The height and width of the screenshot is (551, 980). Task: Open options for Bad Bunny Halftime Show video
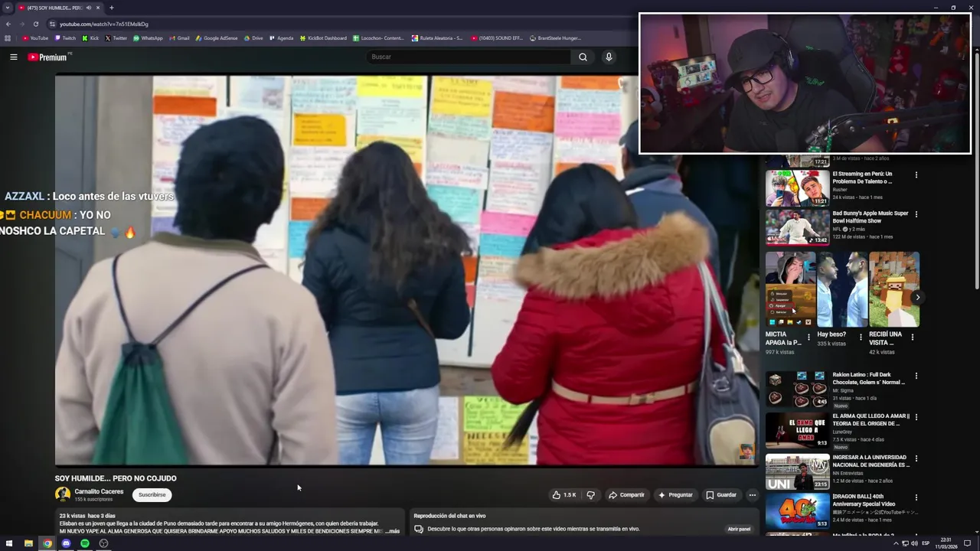pos(916,214)
